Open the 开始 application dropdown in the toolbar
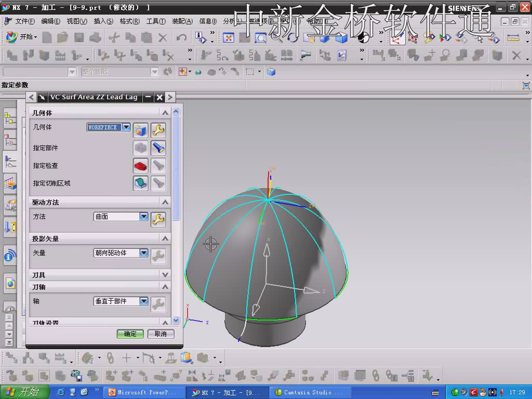The width and height of the screenshot is (532, 399). pyautogui.click(x=22, y=37)
